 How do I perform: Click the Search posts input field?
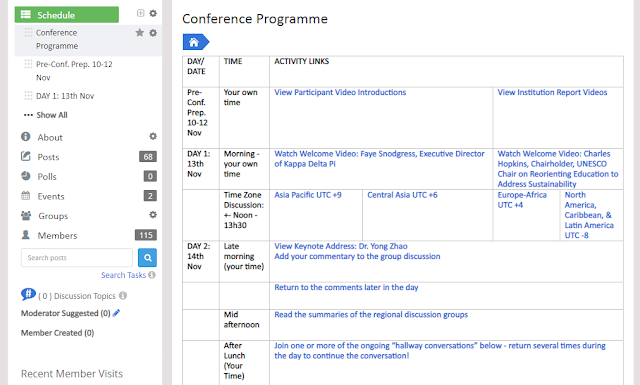(77, 258)
